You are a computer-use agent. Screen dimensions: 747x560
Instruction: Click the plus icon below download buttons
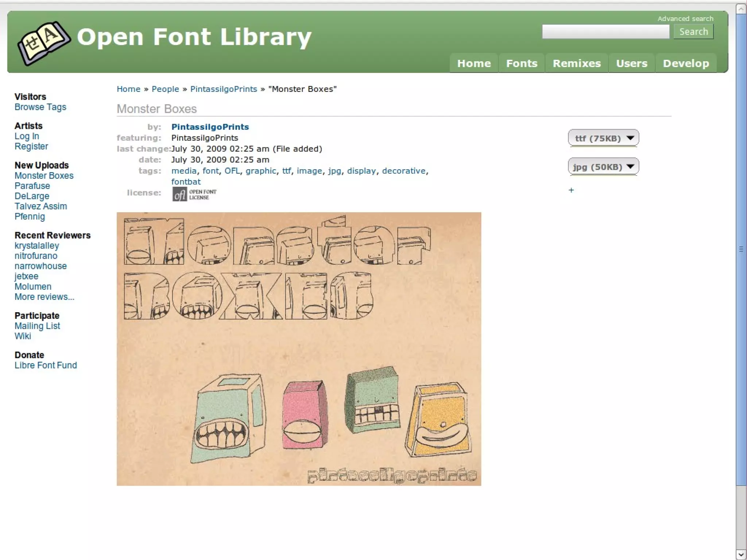571,190
